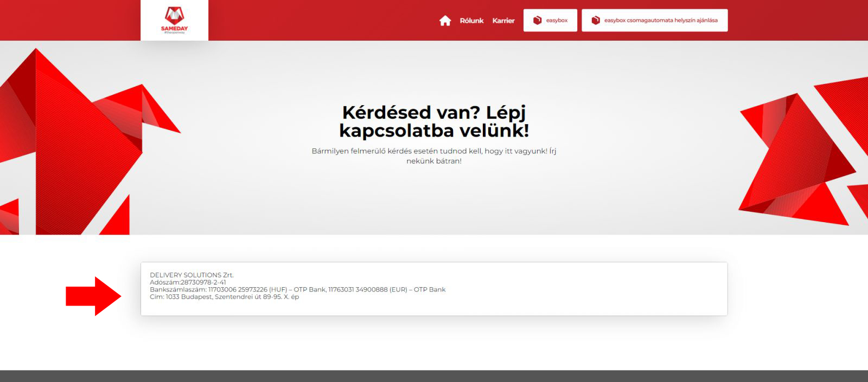This screenshot has height=382, width=868.
Task: Click the 'Kérdésed van? Lépj kapcsolatba velünk!' heading
Action: click(x=434, y=121)
